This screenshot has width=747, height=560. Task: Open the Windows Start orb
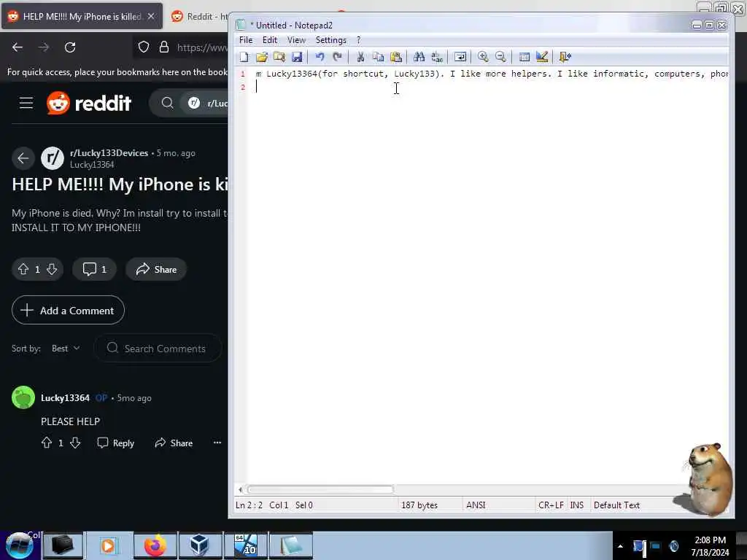[20, 545]
